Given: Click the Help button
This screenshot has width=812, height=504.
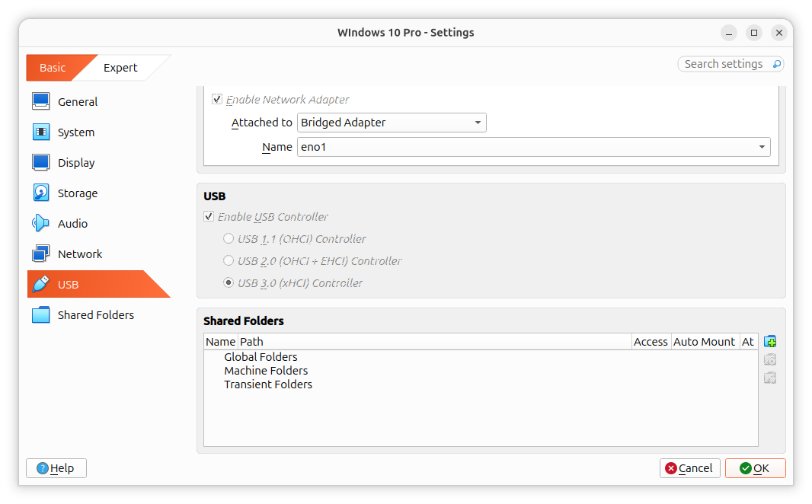Looking at the screenshot, I should (56, 468).
